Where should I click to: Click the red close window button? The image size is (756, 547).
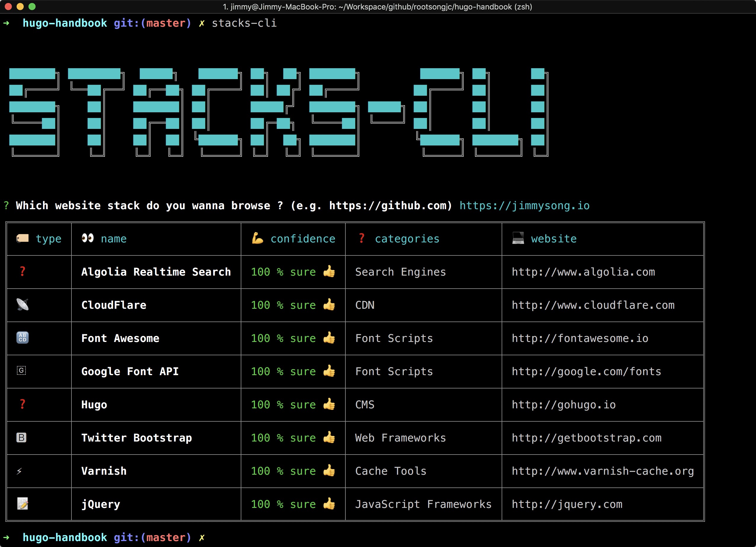8,6
